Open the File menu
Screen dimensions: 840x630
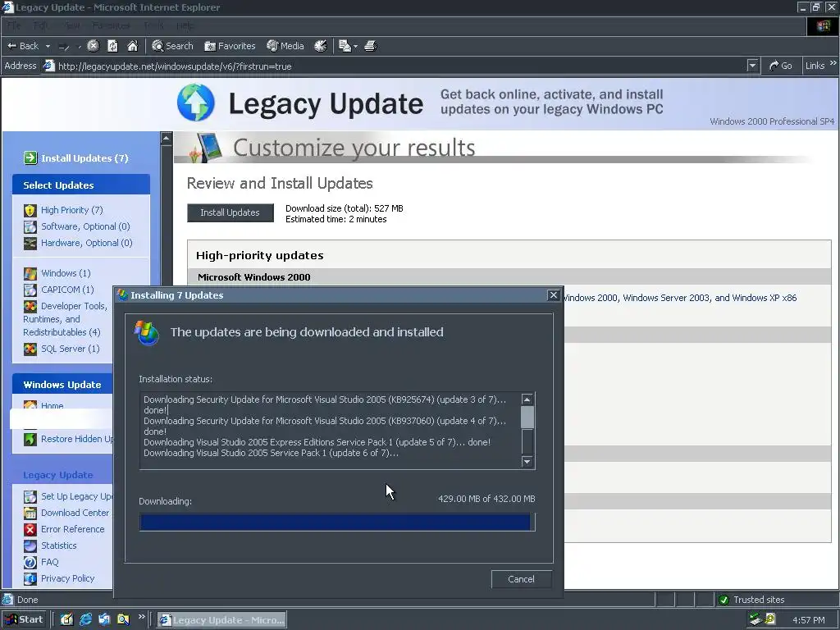pos(13,25)
